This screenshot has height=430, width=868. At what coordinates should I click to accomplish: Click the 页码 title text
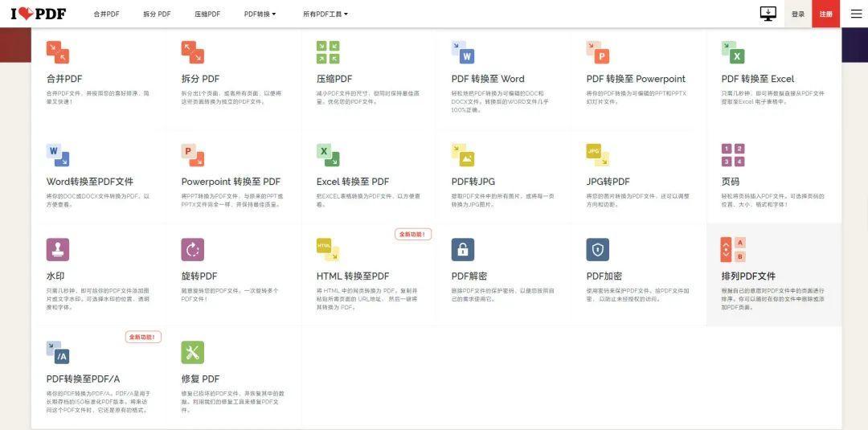(x=730, y=182)
